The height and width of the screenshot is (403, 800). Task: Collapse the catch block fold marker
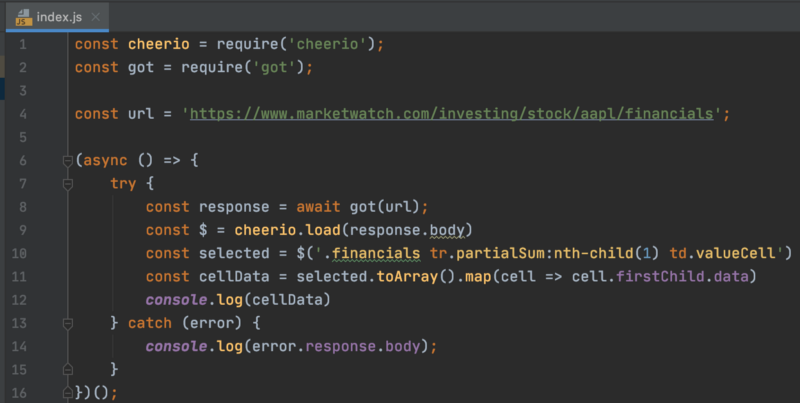point(68,323)
